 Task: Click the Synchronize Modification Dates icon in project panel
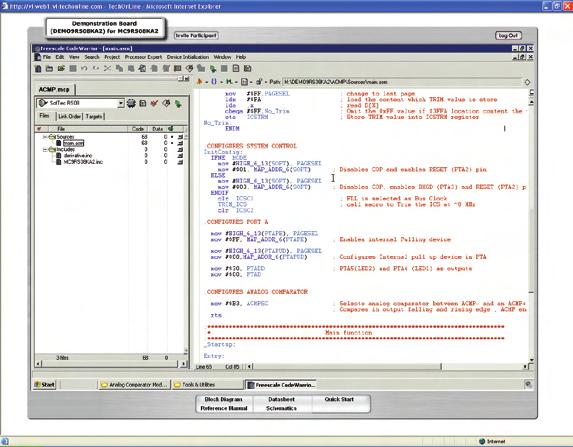pyautogui.click(x=143, y=103)
